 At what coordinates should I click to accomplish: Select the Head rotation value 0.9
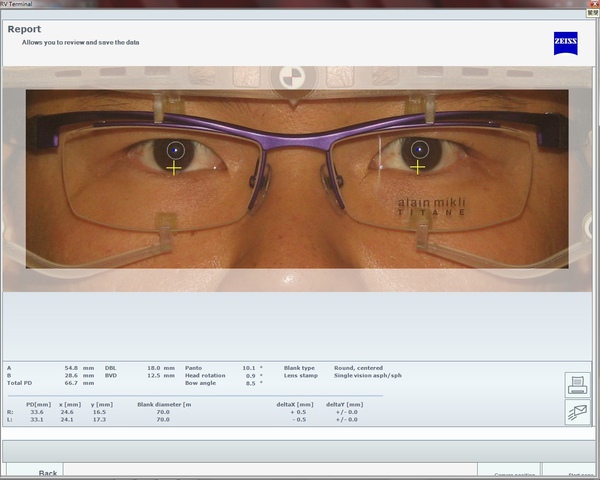(251, 376)
